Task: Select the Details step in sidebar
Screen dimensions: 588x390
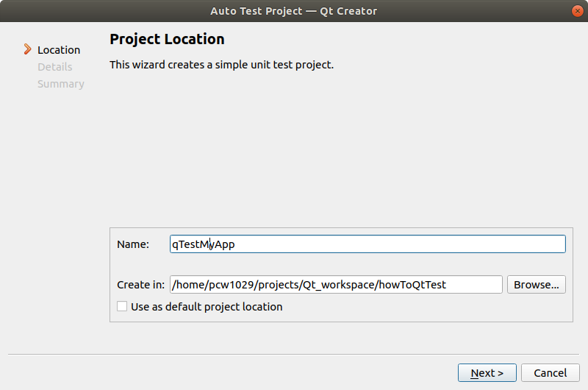Action: 55,67
